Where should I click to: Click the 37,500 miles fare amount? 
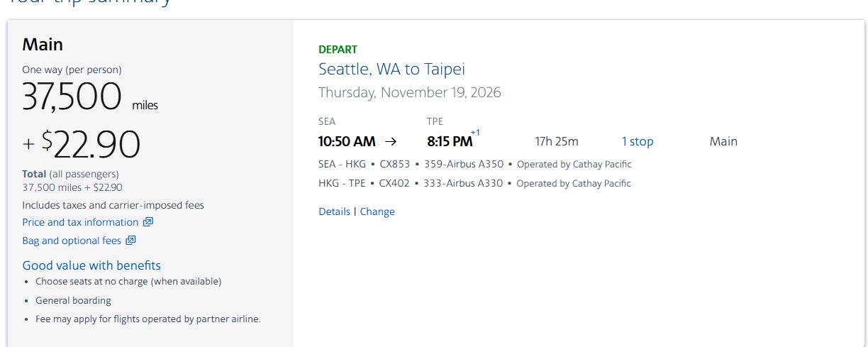(72, 97)
